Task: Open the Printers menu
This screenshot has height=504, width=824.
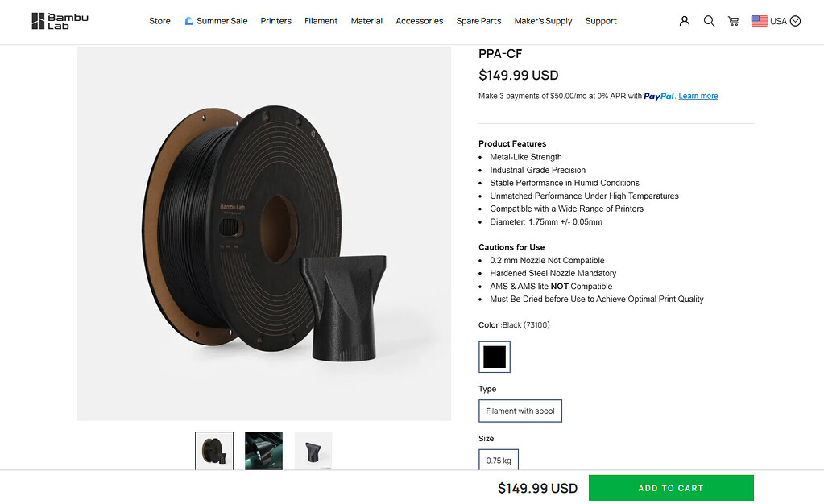Action: (x=275, y=21)
